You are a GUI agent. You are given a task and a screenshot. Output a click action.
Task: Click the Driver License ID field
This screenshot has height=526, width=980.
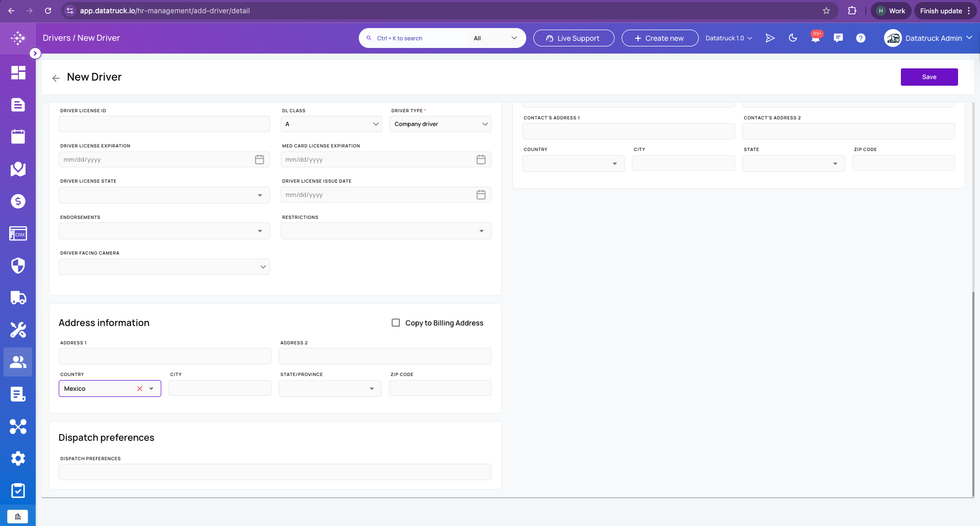point(164,124)
